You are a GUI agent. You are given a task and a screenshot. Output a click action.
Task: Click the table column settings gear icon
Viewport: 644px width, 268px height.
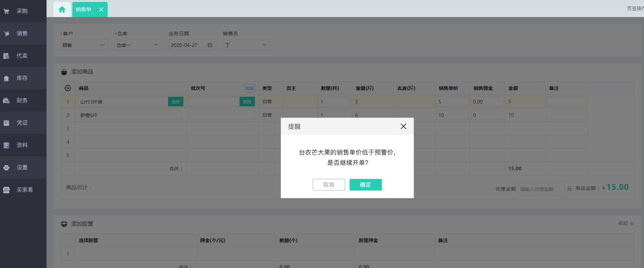coord(68,88)
